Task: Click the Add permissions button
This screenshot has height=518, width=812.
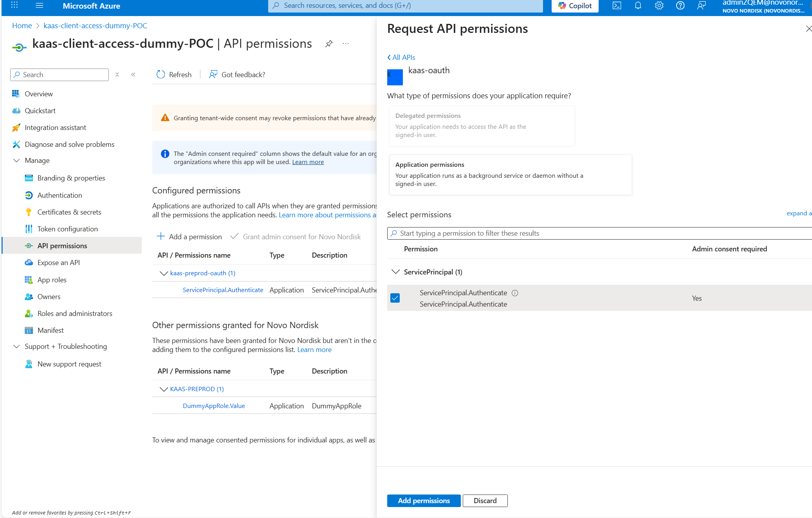Action: tap(424, 501)
